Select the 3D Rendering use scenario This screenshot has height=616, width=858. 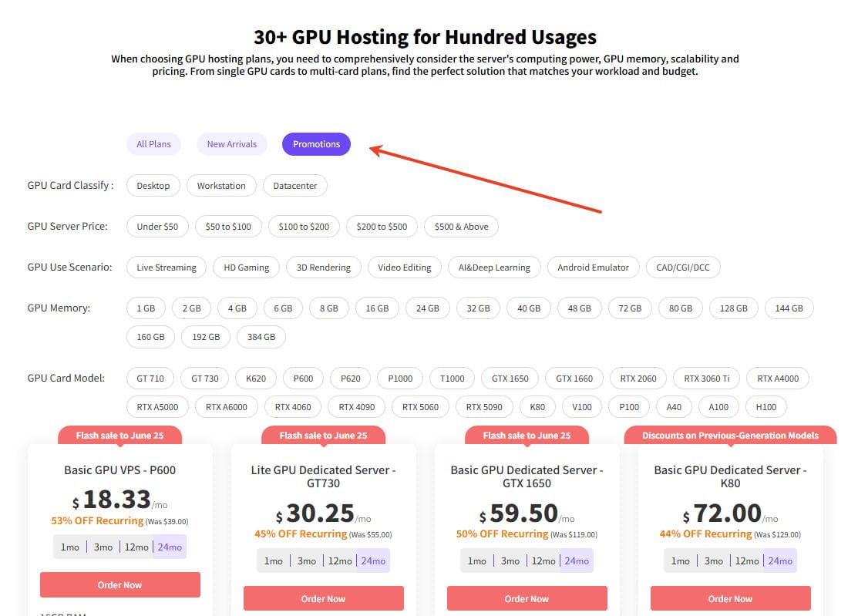(x=324, y=268)
